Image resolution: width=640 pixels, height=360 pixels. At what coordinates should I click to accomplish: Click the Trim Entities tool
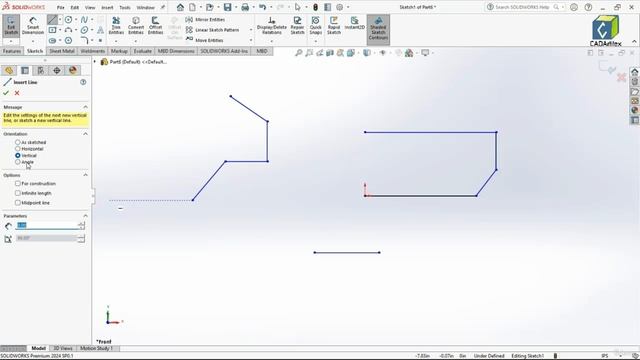116,26
